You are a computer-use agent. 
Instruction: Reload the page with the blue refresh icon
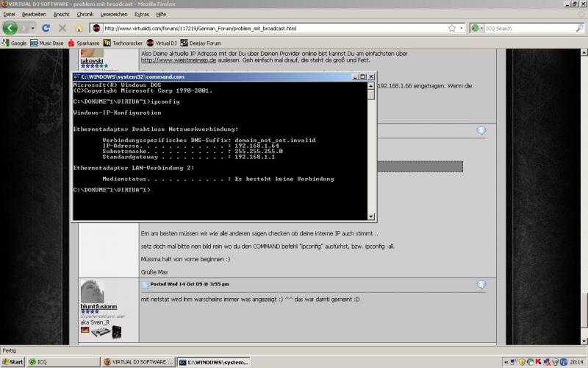(x=46, y=28)
